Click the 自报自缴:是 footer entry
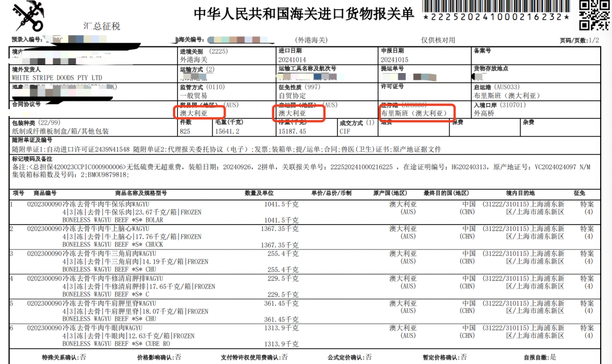 540,357
